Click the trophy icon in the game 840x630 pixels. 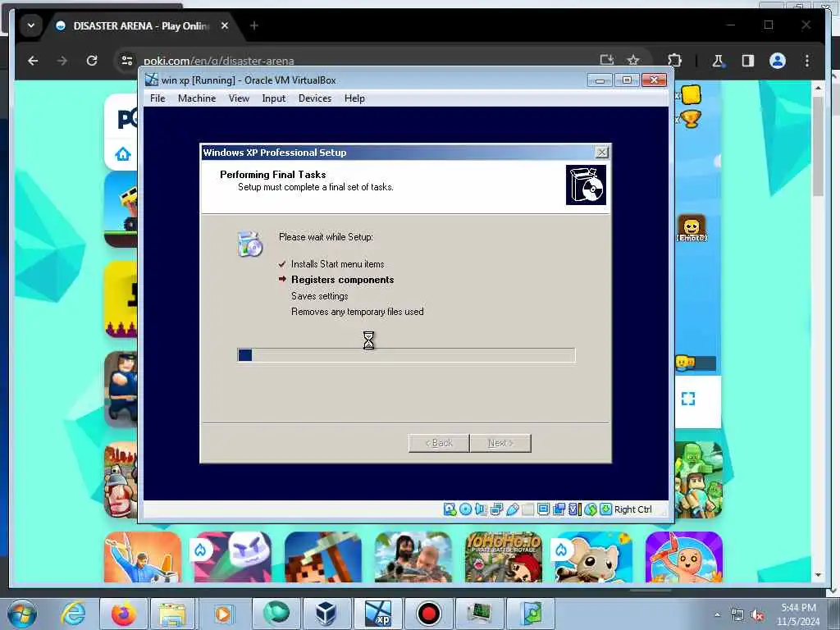[x=690, y=119]
